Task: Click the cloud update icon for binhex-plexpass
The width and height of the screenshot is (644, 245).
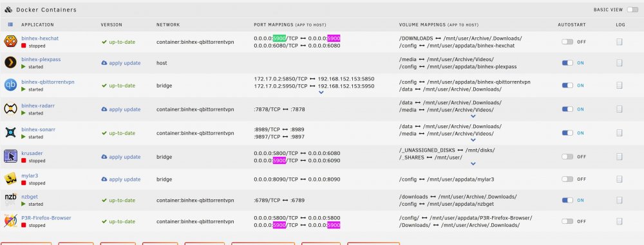Action: pos(104,63)
